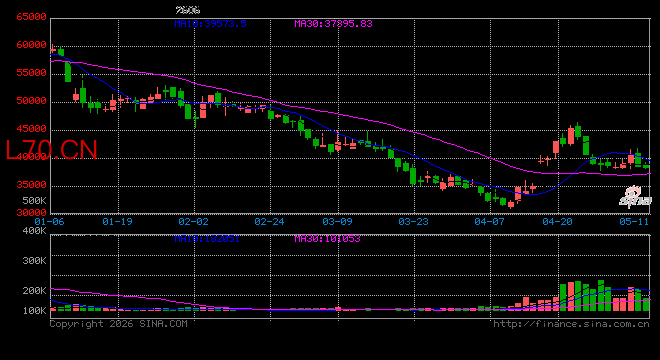This screenshot has width=660, height=360.
Task: Select the 100K volume axis label
Action: 35,311
